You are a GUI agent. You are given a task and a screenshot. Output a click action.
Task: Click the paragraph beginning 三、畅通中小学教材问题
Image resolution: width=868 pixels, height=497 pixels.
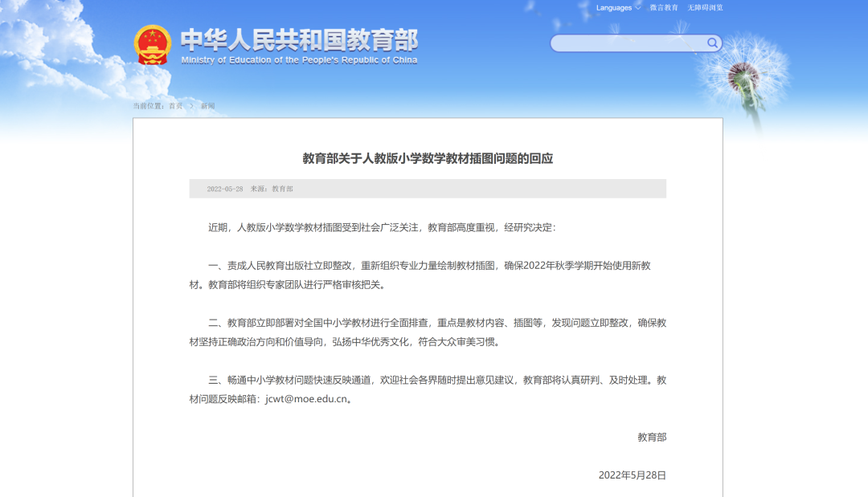point(428,389)
